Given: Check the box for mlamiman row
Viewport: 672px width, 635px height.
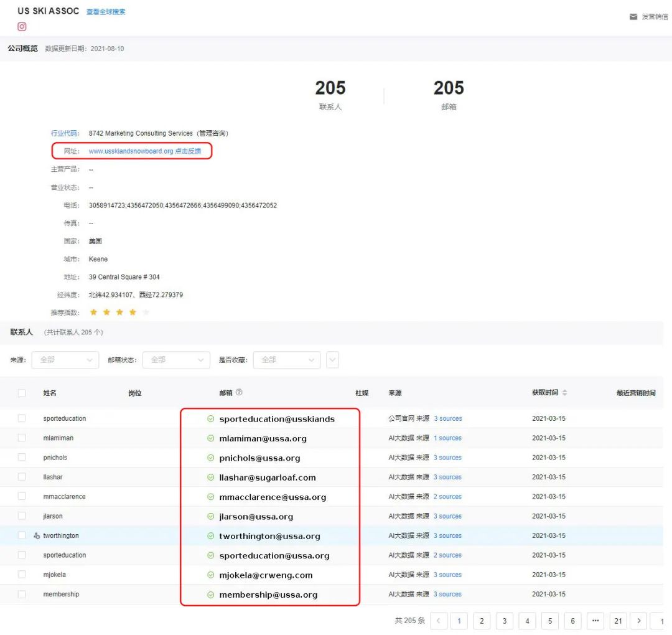Looking at the screenshot, I should 21,438.
